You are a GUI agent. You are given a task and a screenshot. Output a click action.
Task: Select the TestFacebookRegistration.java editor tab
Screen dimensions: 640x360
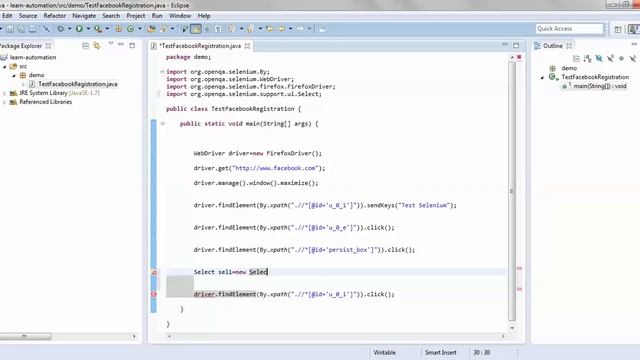200,46
